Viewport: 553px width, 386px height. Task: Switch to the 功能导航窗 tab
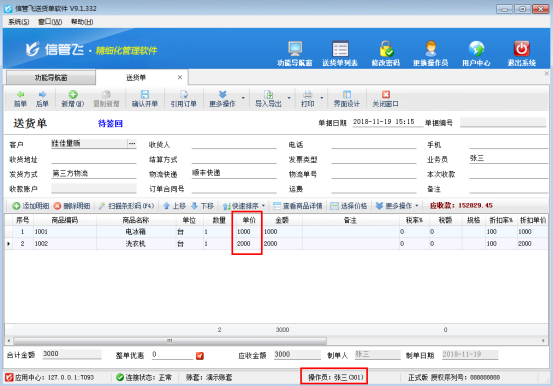point(51,78)
